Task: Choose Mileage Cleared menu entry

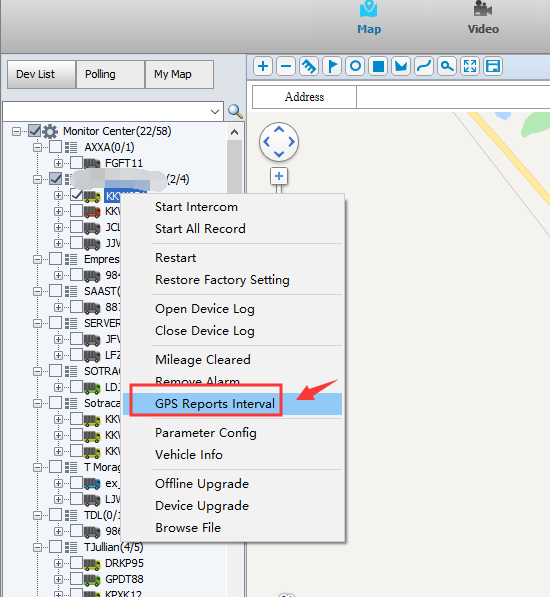Action: coord(232,360)
